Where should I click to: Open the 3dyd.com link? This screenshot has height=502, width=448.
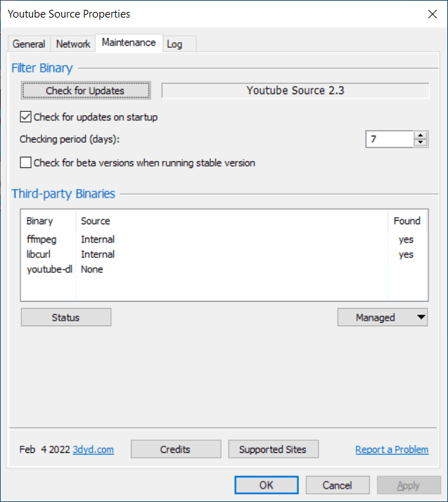point(93,449)
